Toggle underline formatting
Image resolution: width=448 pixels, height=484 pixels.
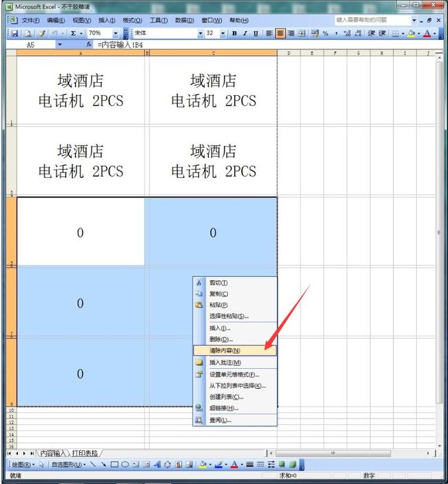click(x=256, y=33)
